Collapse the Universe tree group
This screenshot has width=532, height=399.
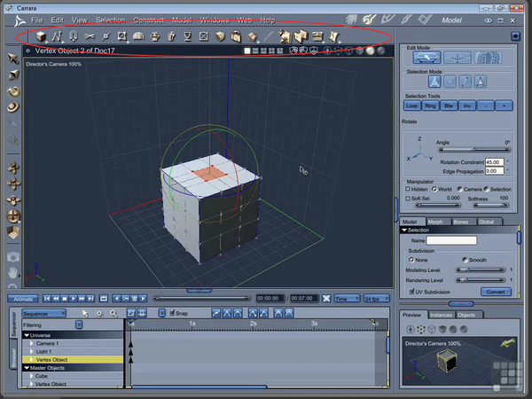click(x=27, y=335)
